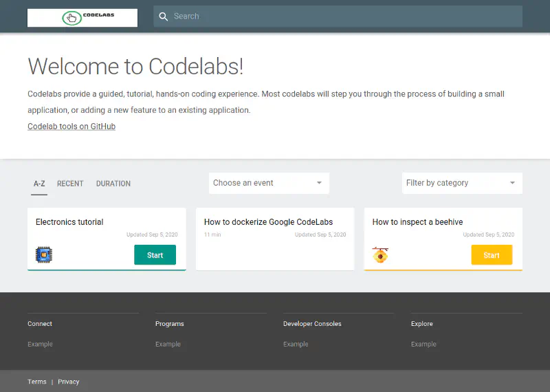Sort codelabs using the A-Z tab
The width and height of the screenshot is (550, 392).
(39, 184)
